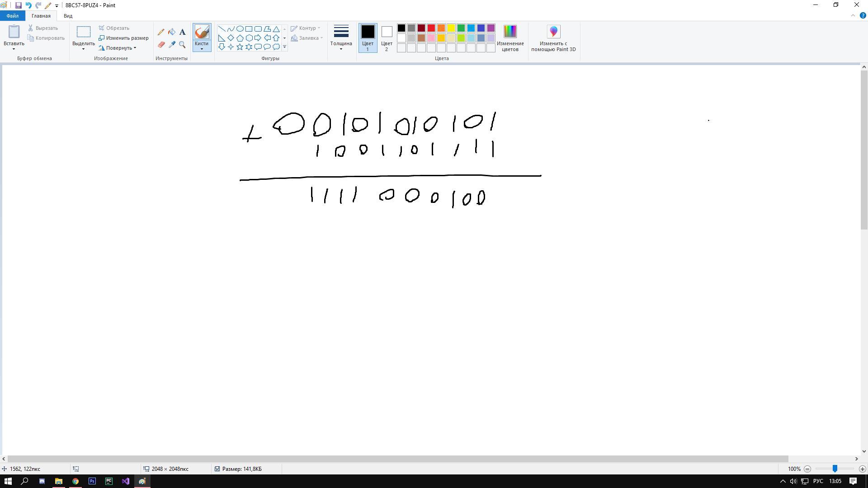Select the Magnifier tool
The height and width of the screenshot is (488, 868).
tap(182, 44)
